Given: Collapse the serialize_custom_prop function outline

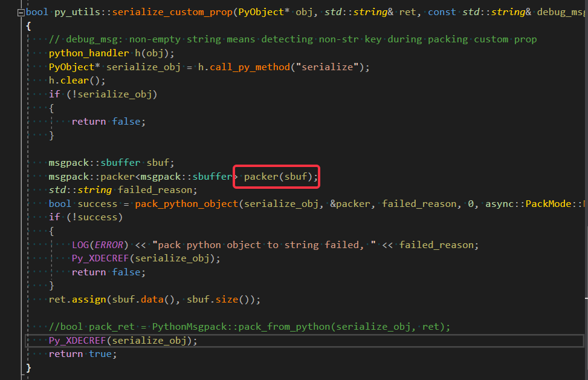Looking at the screenshot, I should click(x=22, y=12).
